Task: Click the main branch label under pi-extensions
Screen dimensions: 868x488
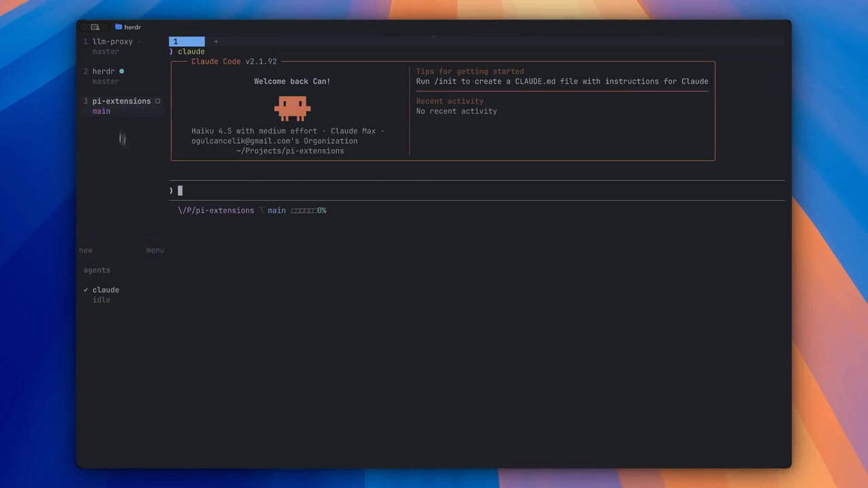Action: 102,111
